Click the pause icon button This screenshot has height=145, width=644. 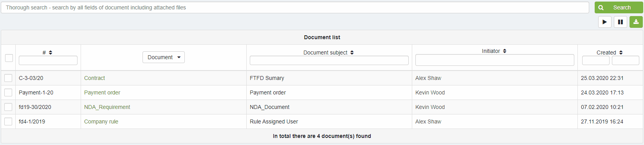click(x=620, y=22)
